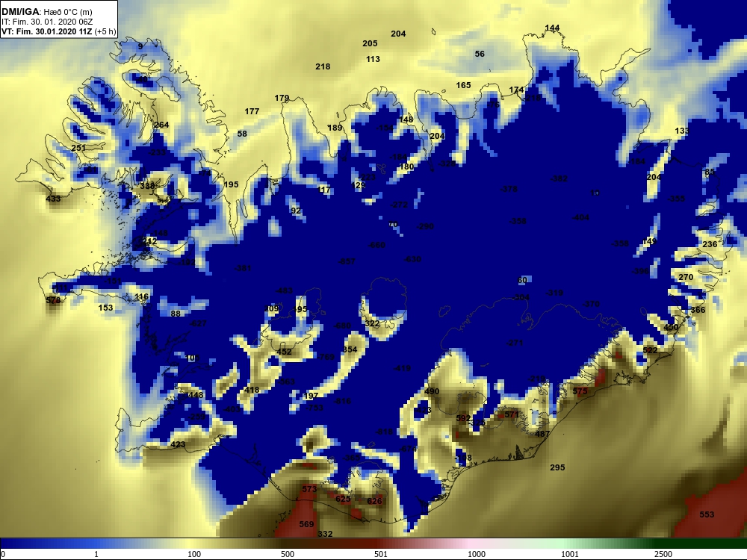Click the map value '165'
Image resolution: width=747 pixels, height=560 pixels.
[x=464, y=85]
